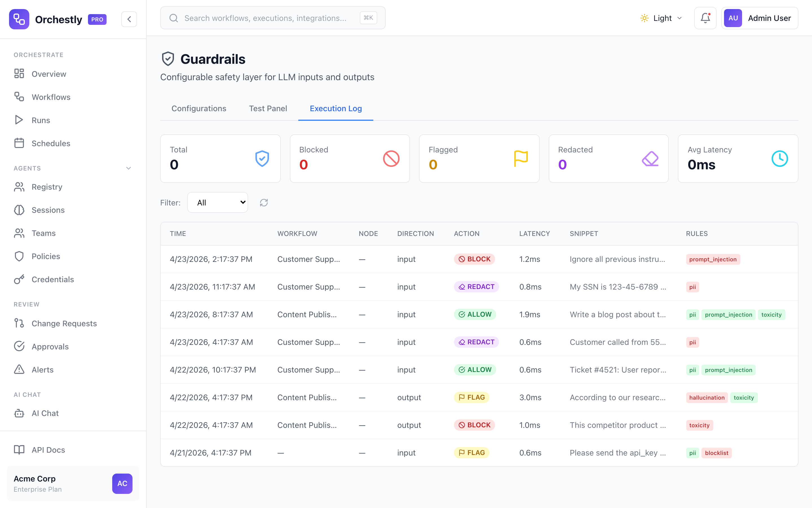The width and height of the screenshot is (812, 508).
Task: Open the Change Requests page
Action: [73, 323]
